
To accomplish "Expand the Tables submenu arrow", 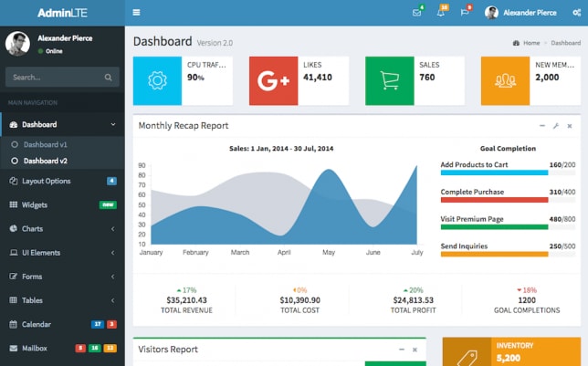I will (x=113, y=300).
